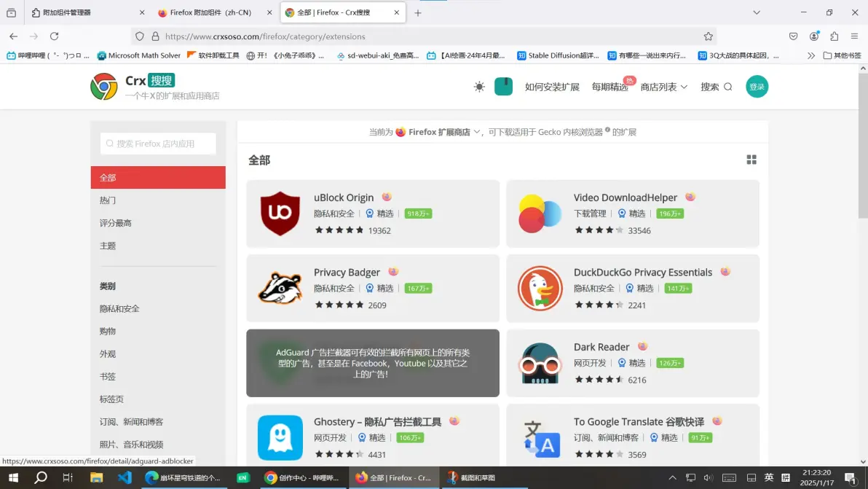868x489 pixels.
Task: Click the 搜索 Firefox 店内应用 search field
Action: [158, 144]
